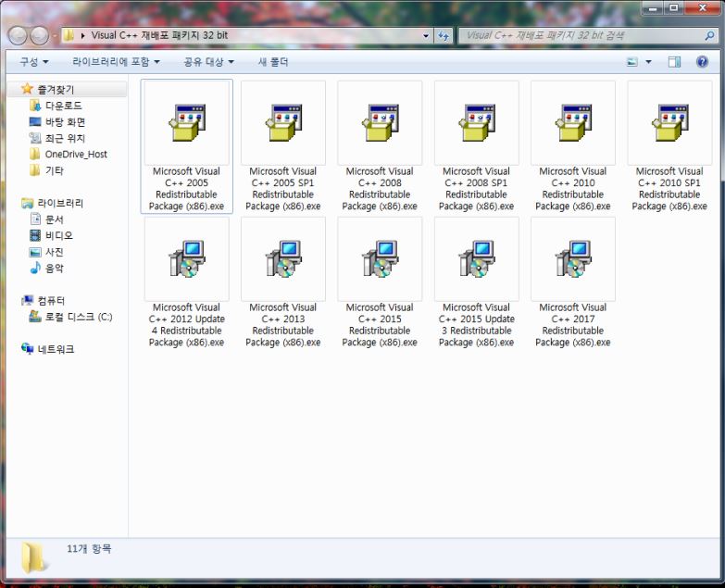725x588 pixels.
Task: Click the 2013 Redistributable file name text
Action: click(x=283, y=325)
